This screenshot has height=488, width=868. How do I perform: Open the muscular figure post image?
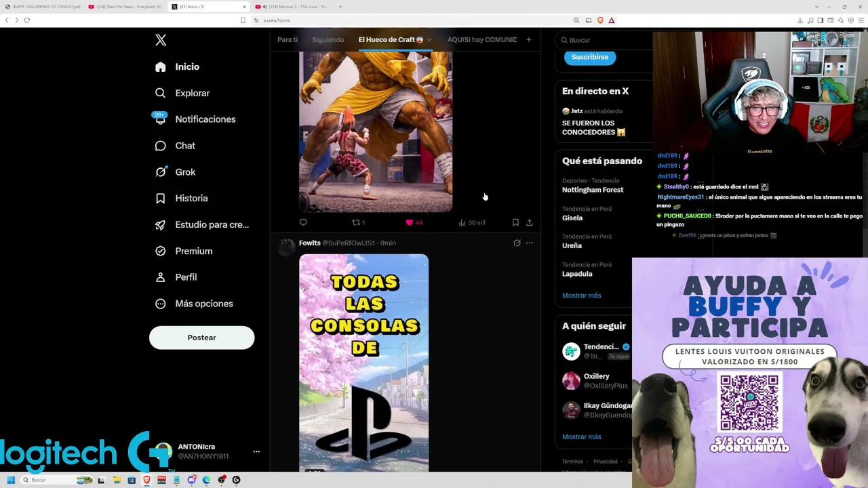(376, 133)
